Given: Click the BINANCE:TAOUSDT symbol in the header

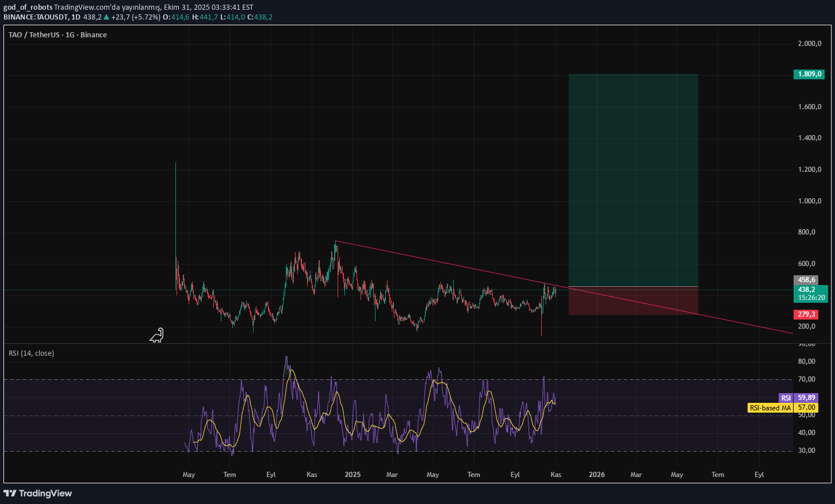Looking at the screenshot, I should point(36,17).
